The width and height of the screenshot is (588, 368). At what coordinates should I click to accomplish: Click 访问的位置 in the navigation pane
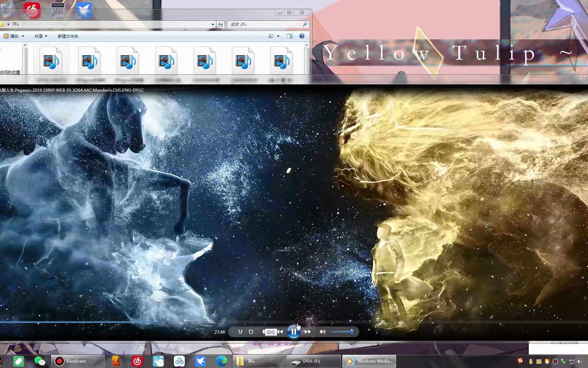pos(10,72)
